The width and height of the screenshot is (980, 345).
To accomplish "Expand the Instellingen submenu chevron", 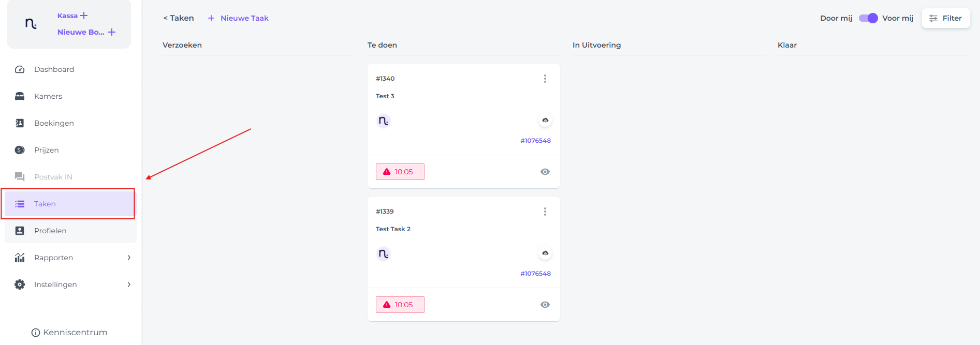I will pos(129,284).
